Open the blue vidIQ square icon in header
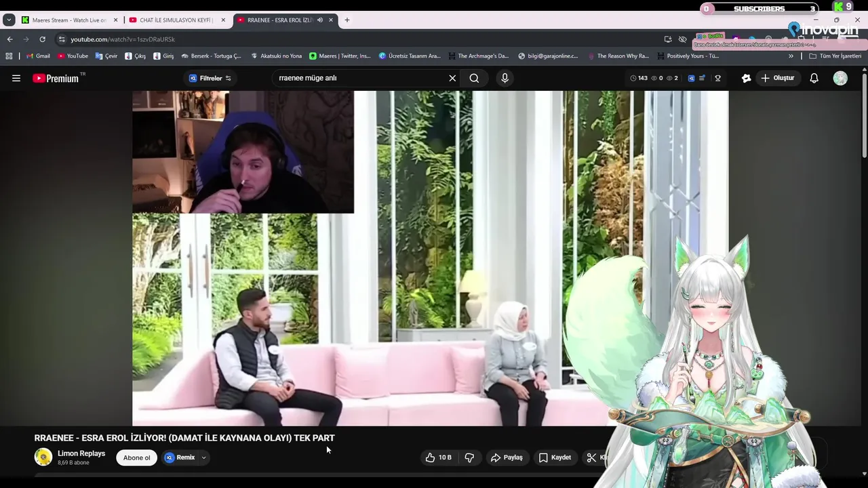868x488 pixels. coord(691,78)
